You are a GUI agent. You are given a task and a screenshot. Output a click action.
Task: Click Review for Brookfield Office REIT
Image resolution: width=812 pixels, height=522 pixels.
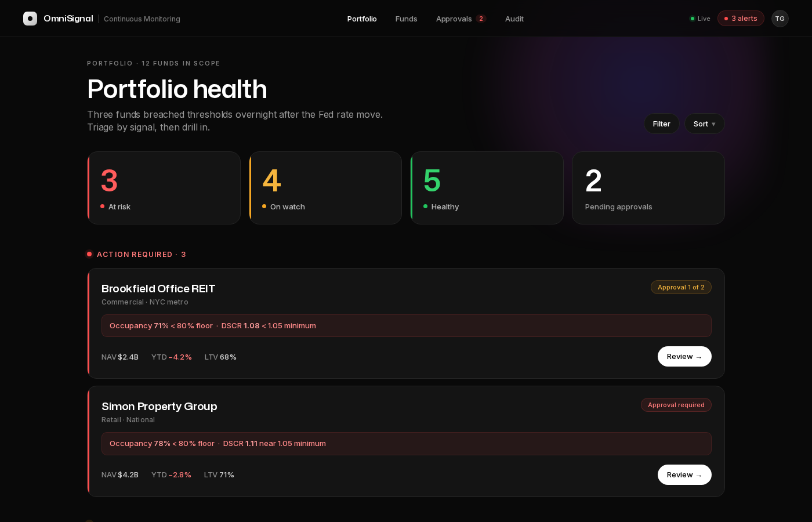point(684,357)
